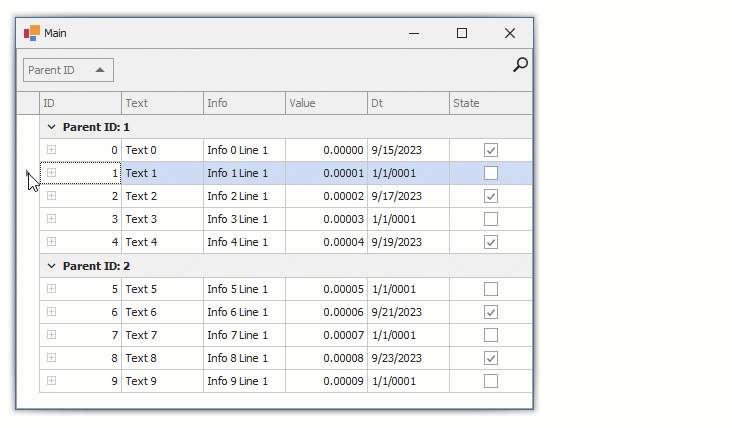The height and width of the screenshot is (428, 732).
Task: Expand detail for row ID 2
Action: (51, 196)
